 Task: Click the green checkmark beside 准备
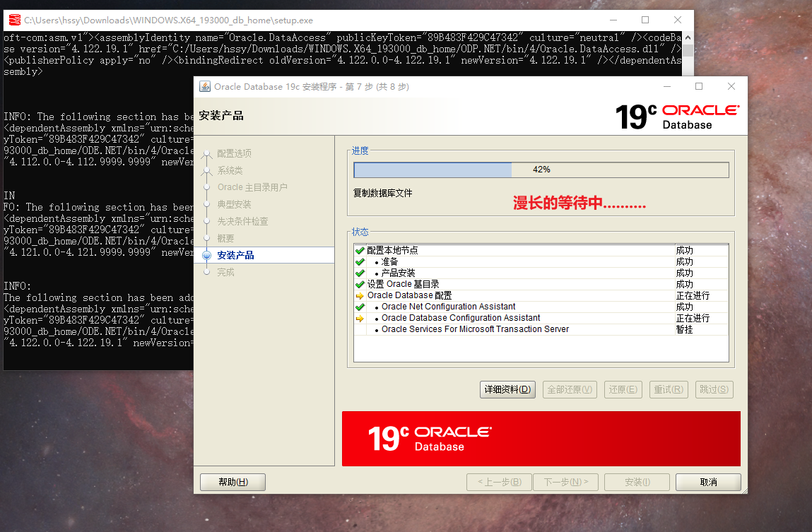point(360,262)
